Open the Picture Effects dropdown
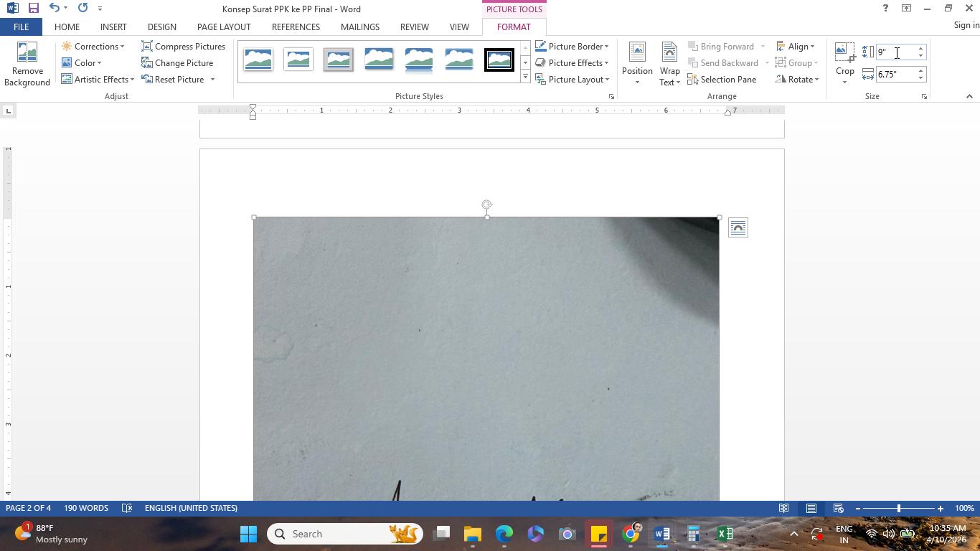This screenshot has width=980, height=551. pos(572,63)
